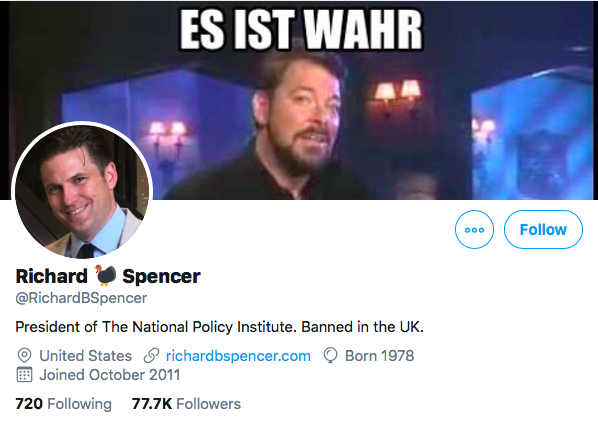
Task: Click the turkey emoji in display name
Action: coord(105,275)
